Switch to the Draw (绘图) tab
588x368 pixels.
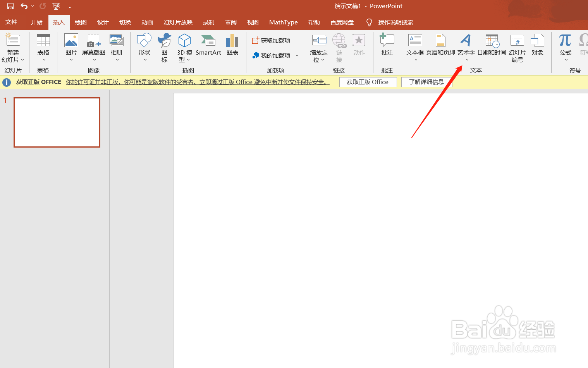81,22
